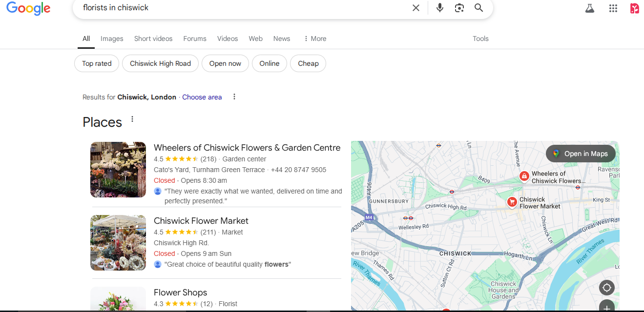
Task: Clear the search box text
Action: [x=416, y=8]
